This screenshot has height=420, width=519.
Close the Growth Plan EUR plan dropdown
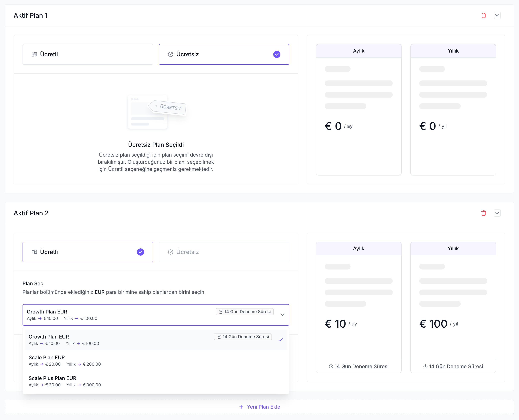(x=282, y=315)
